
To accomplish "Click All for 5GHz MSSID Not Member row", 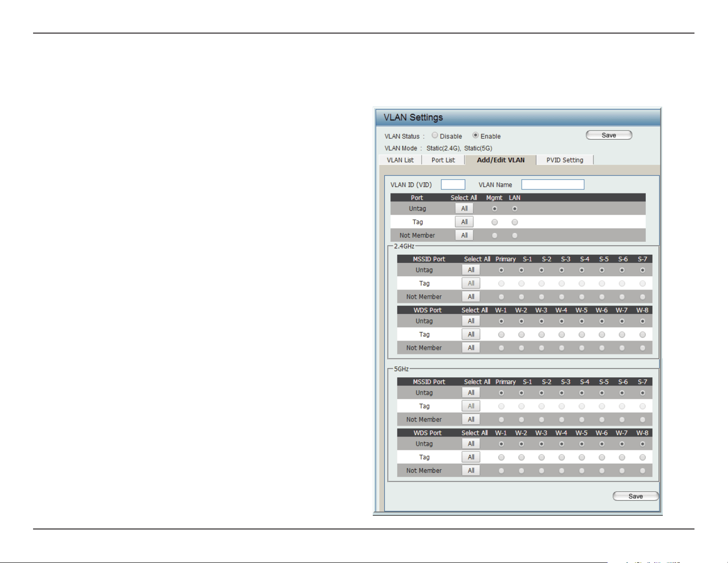I will [471, 420].
